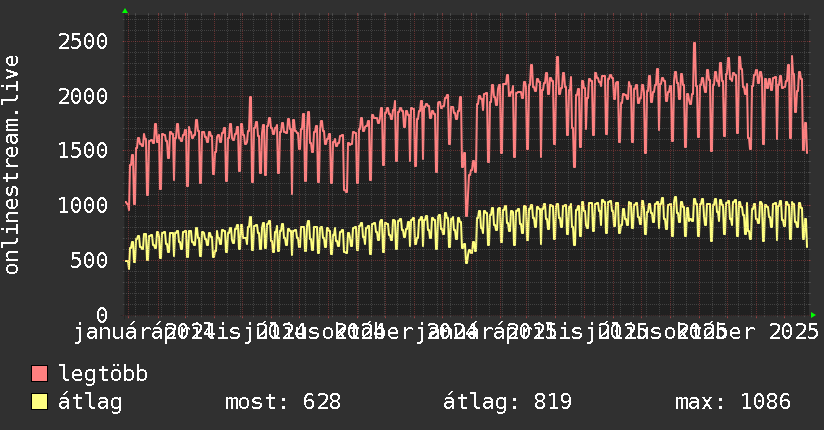Click the átlag legend label beside yellow swatch
This screenshot has height=430, width=824.
90,402
